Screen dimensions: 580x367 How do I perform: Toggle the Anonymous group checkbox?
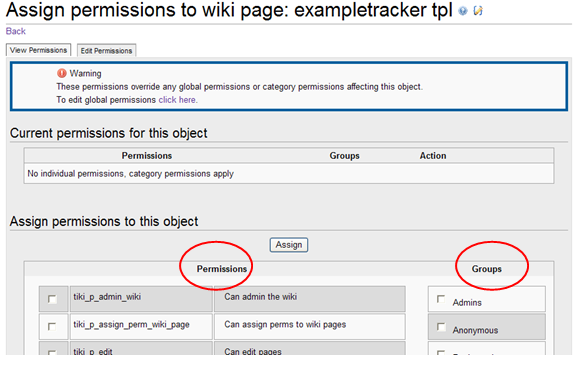441,327
